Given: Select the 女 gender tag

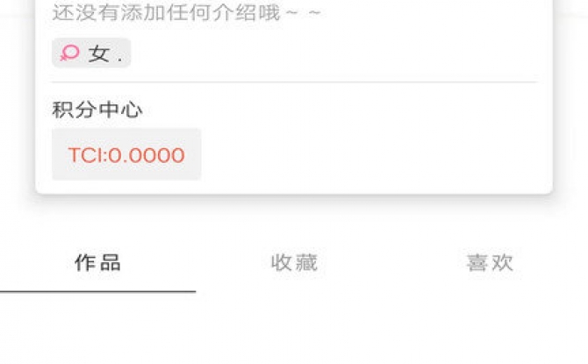Looking at the screenshot, I should click(91, 53).
